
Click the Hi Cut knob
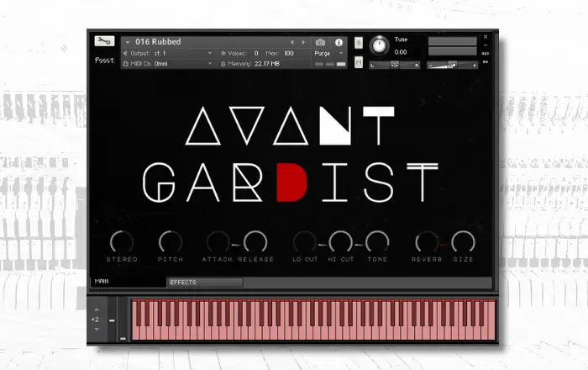[339, 242]
